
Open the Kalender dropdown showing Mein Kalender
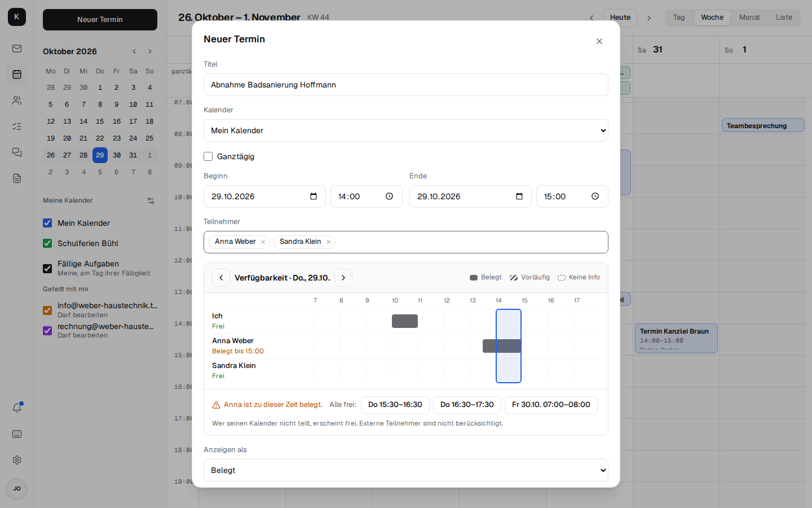tap(406, 130)
